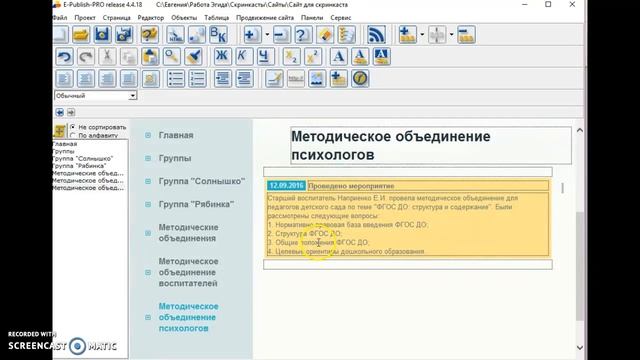Click the checklist notepad toolbar icon

(346, 35)
